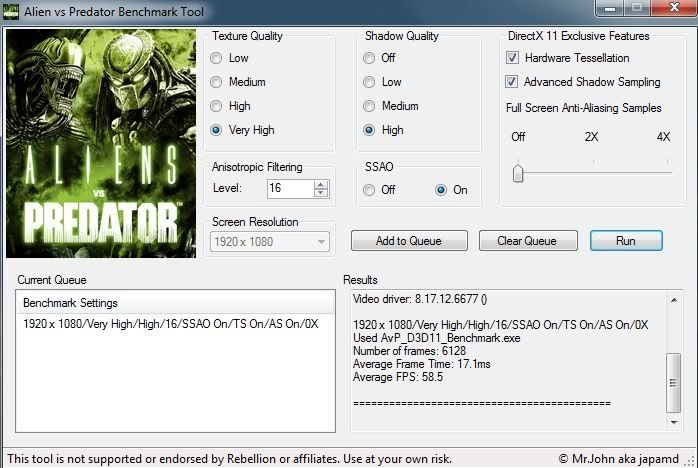Close the Benchmark Tool window
The image size is (698, 468).
click(x=674, y=8)
